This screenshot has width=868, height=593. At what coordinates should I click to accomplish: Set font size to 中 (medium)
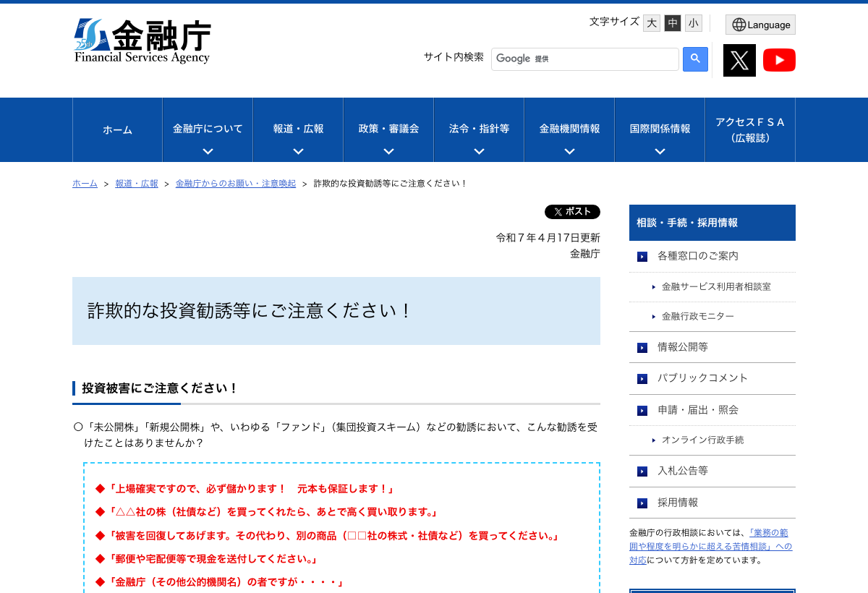[x=673, y=23]
